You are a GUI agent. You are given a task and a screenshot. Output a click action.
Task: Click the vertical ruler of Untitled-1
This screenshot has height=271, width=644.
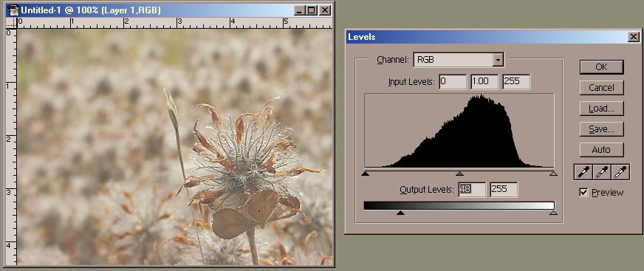coord(12,147)
